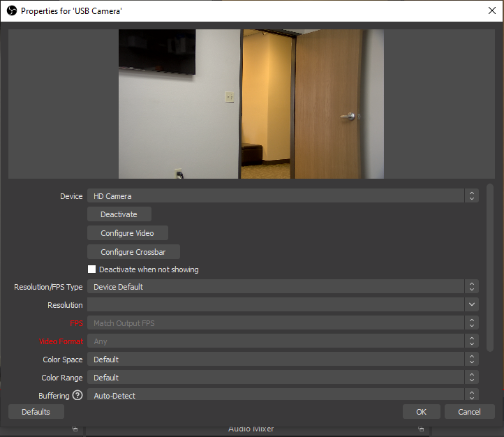The height and width of the screenshot is (437, 504).
Task: Open Configure Crossbar settings
Action: click(134, 252)
